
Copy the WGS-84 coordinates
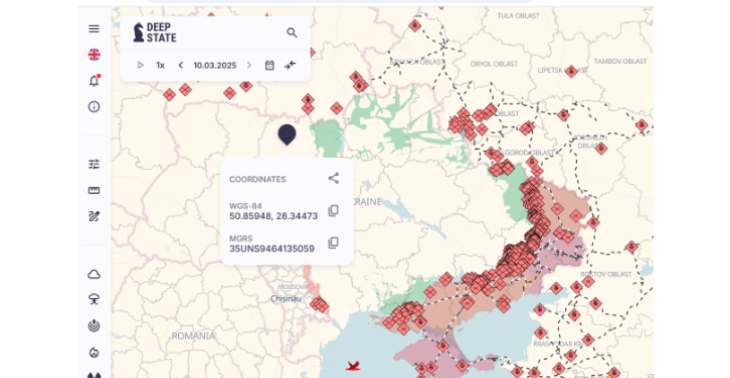(x=333, y=210)
